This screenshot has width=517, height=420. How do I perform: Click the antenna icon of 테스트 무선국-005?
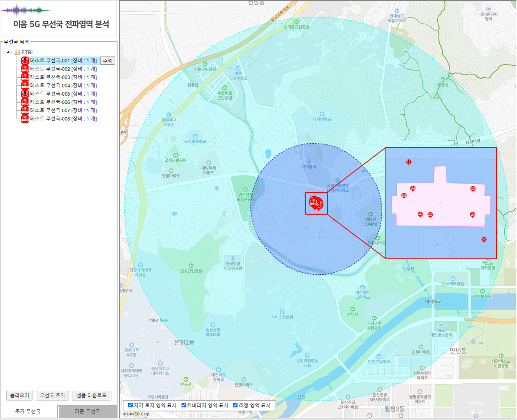[25, 94]
